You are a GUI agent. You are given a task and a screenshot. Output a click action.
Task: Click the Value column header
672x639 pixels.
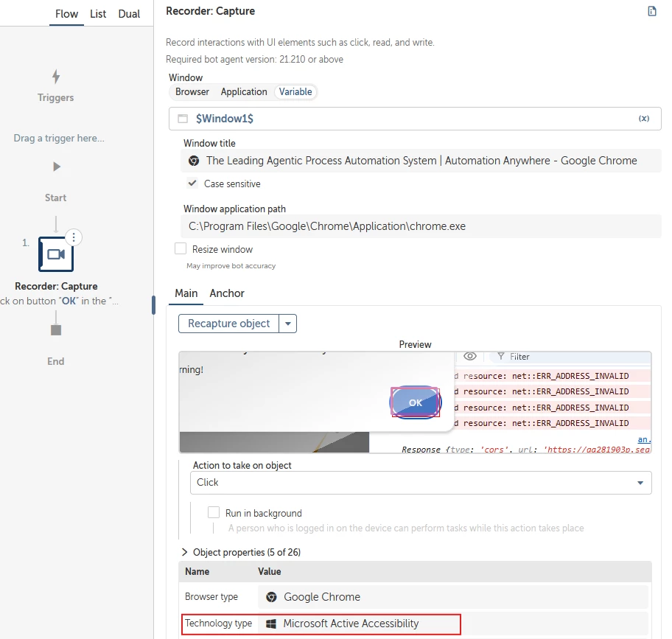(269, 571)
